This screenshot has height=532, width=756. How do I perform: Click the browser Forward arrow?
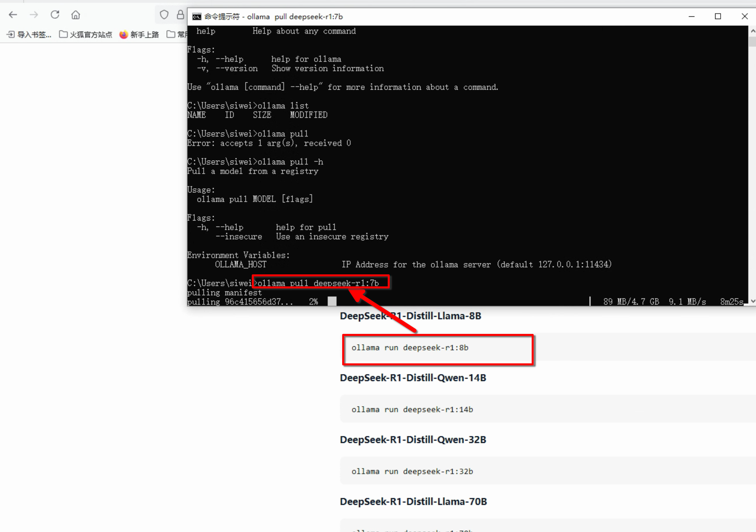(x=34, y=15)
